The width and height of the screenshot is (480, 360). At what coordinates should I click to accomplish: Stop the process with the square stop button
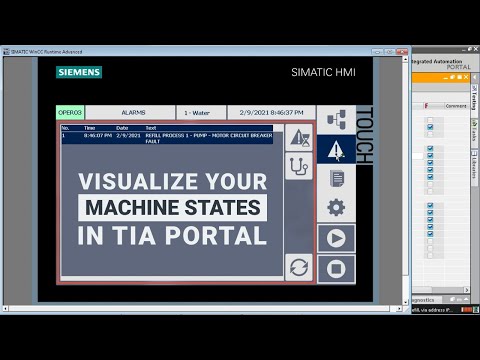click(336, 269)
